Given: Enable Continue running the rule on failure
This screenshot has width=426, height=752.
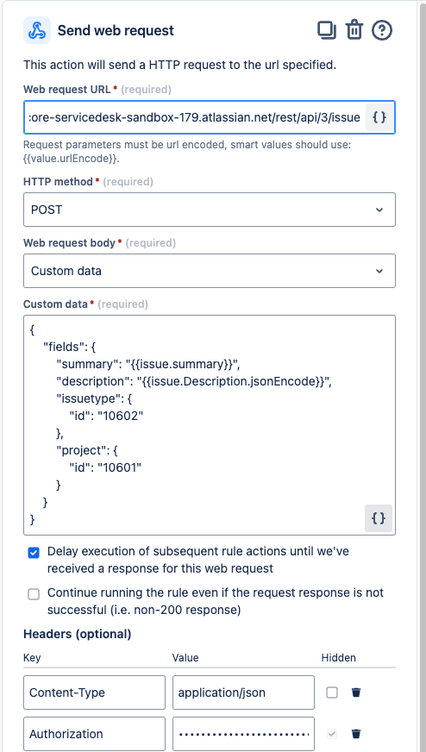Looking at the screenshot, I should pyautogui.click(x=34, y=595).
